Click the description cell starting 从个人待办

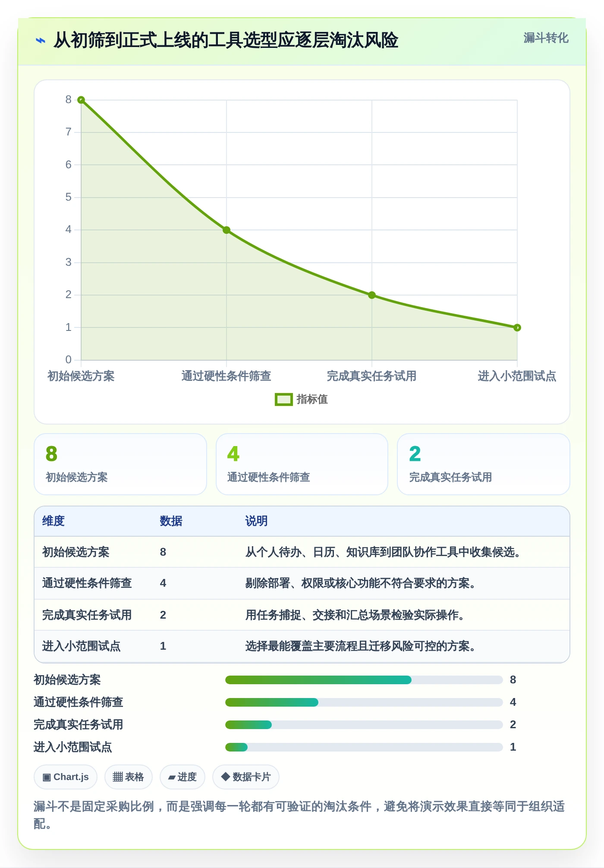383,552
